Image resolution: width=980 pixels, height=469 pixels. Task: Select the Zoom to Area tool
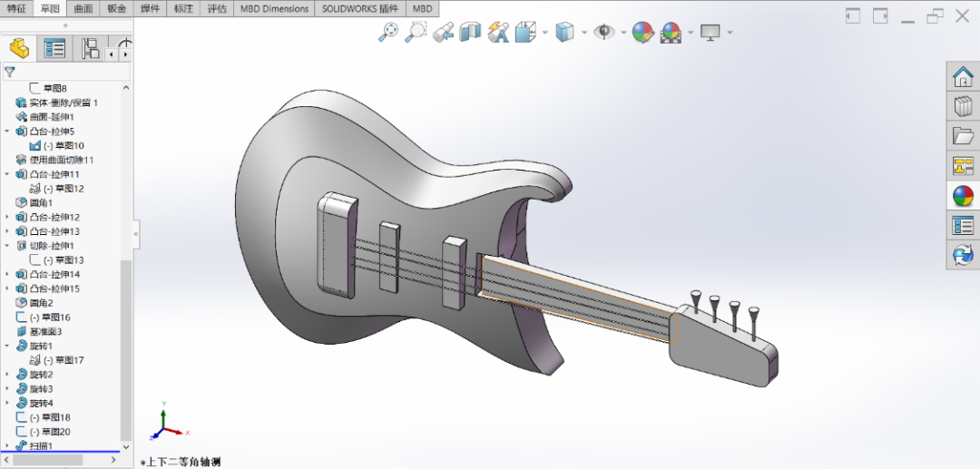click(415, 32)
